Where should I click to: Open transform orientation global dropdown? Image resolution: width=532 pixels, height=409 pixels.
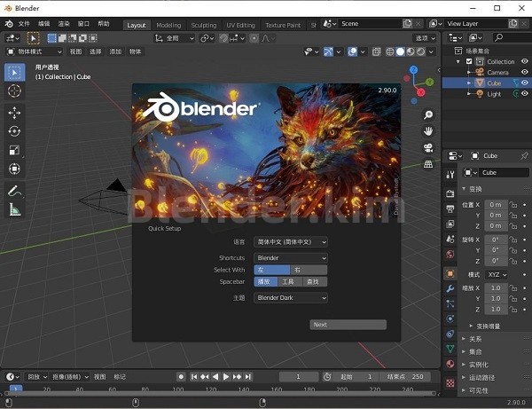(x=175, y=38)
